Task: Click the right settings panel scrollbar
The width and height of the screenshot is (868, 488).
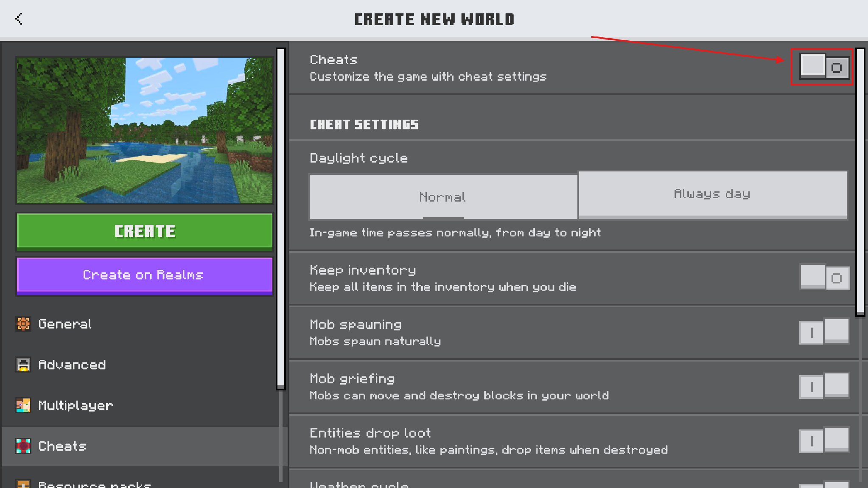Action: pos(860,182)
